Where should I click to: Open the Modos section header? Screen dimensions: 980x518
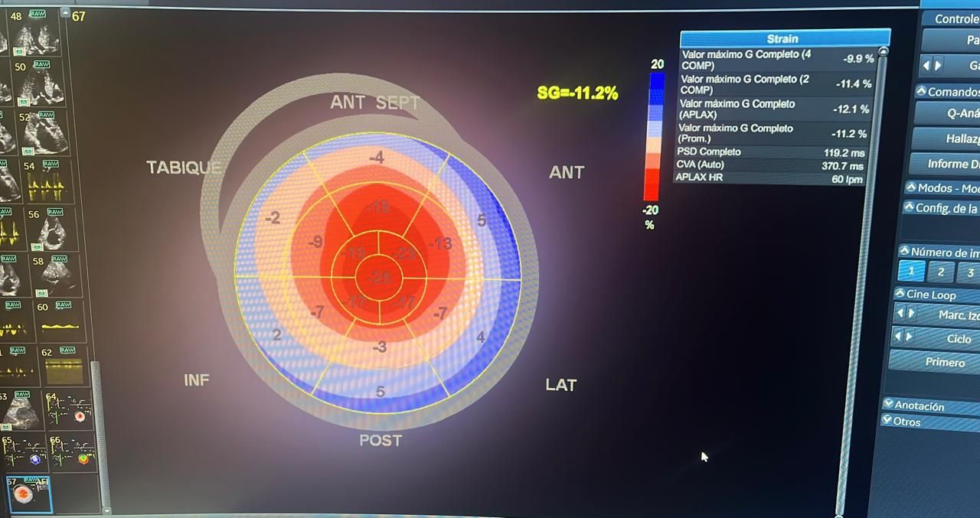click(x=911, y=187)
